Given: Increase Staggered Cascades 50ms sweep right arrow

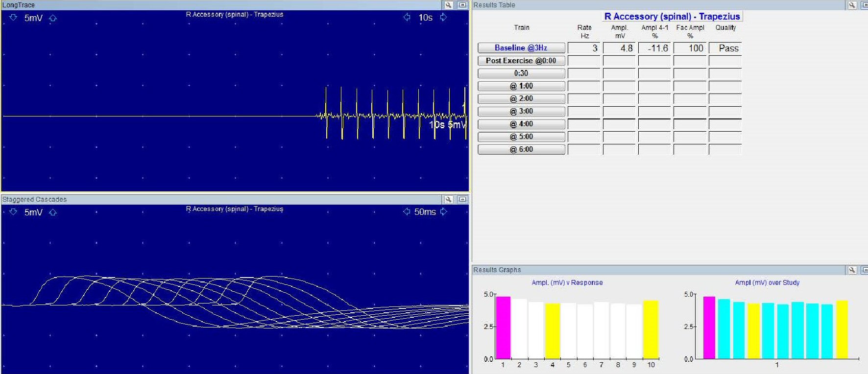Looking at the screenshot, I should (x=444, y=211).
